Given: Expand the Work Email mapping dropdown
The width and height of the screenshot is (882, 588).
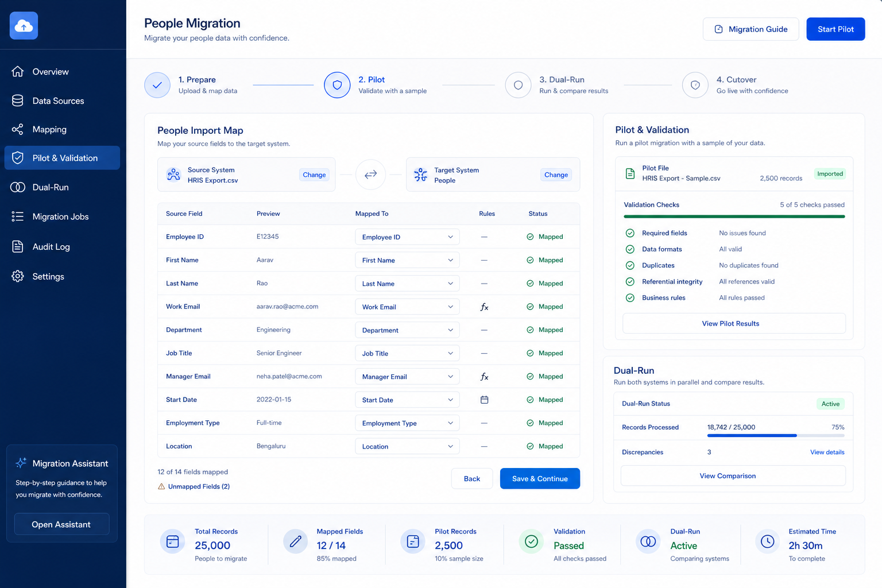Looking at the screenshot, I should coord(407,307).
